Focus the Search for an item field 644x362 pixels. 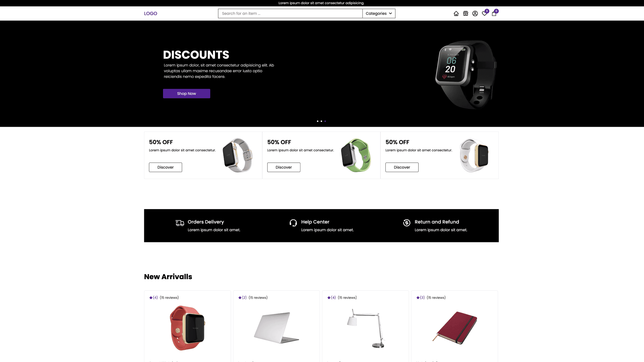tap(290, 13)
